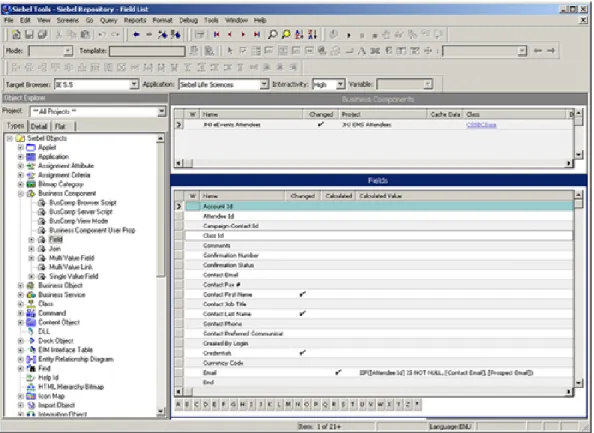The height and width of the screenshot is (433, 594).
Task: Select the BusComp Server Script tree item
Action: pyautogui.click(x=81, y=211)
